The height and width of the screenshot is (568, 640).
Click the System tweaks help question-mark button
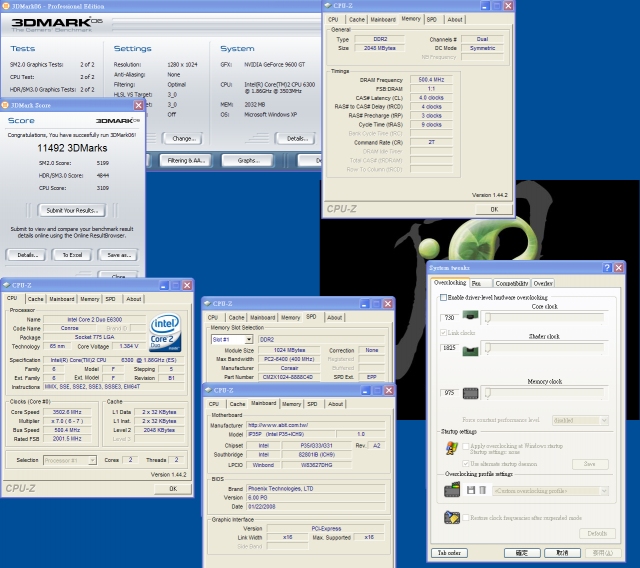click(607, 268)
